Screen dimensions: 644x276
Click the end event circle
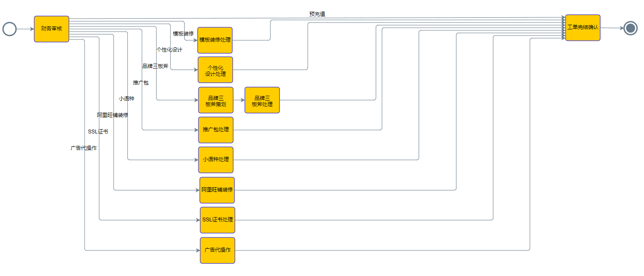pos(631,29)
